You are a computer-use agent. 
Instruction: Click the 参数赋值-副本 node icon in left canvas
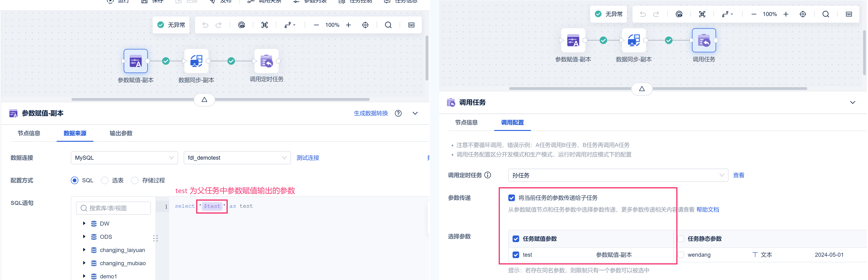coord(135,61)
